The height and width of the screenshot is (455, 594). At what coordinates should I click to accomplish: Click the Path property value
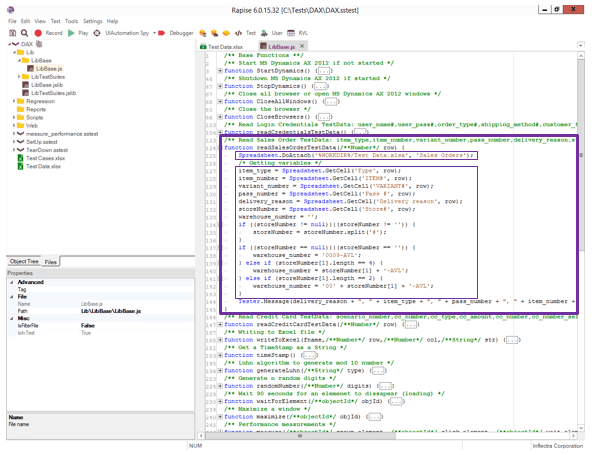pos(111,311)
